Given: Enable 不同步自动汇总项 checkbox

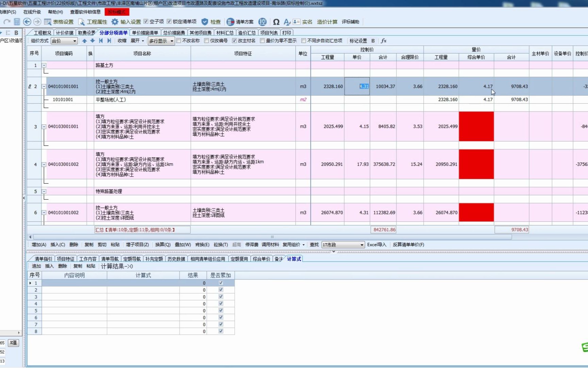Looking at the screenshot, I should (x=304, y=41).
